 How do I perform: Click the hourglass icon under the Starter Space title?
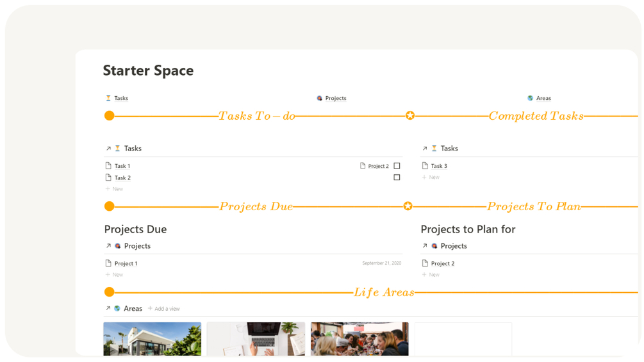tap(108, 98)
